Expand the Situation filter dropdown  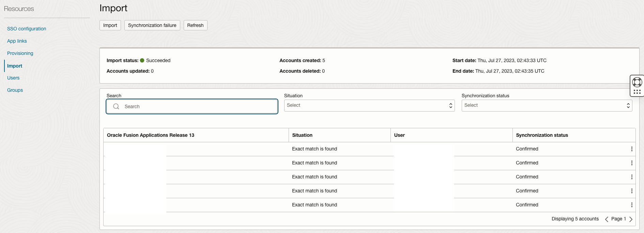(369, 106)
